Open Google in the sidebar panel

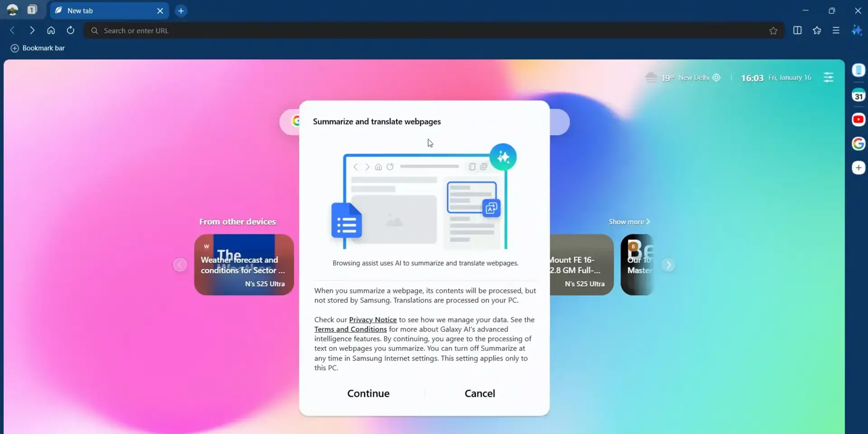click(x=859, y=143)
